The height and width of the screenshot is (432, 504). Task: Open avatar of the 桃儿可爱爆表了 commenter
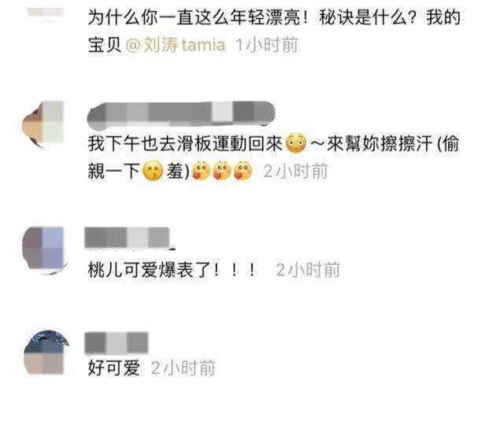(x=44, y=250)
